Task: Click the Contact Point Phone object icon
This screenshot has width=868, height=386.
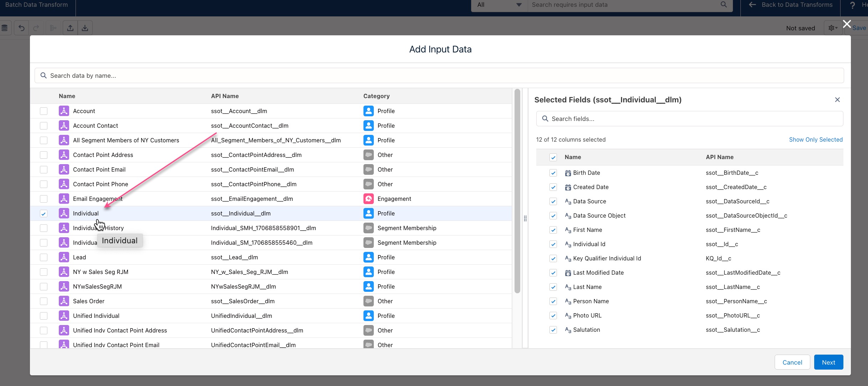Action: [x=64, y=184]
